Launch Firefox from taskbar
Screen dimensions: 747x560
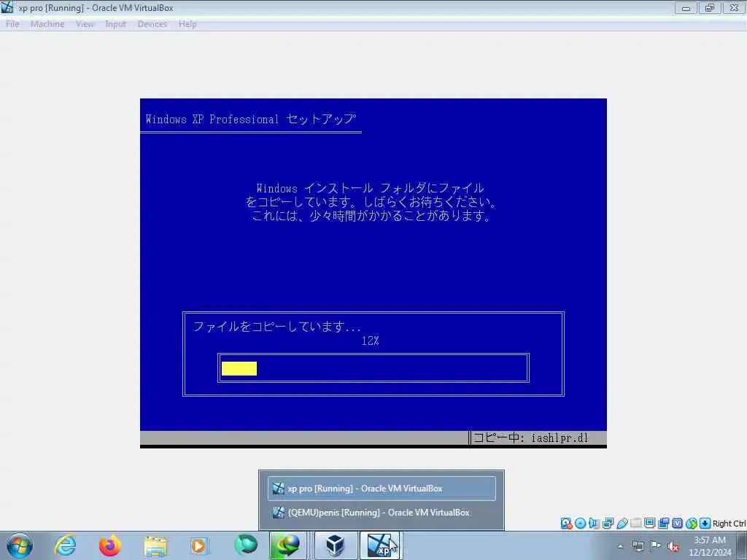109,545
